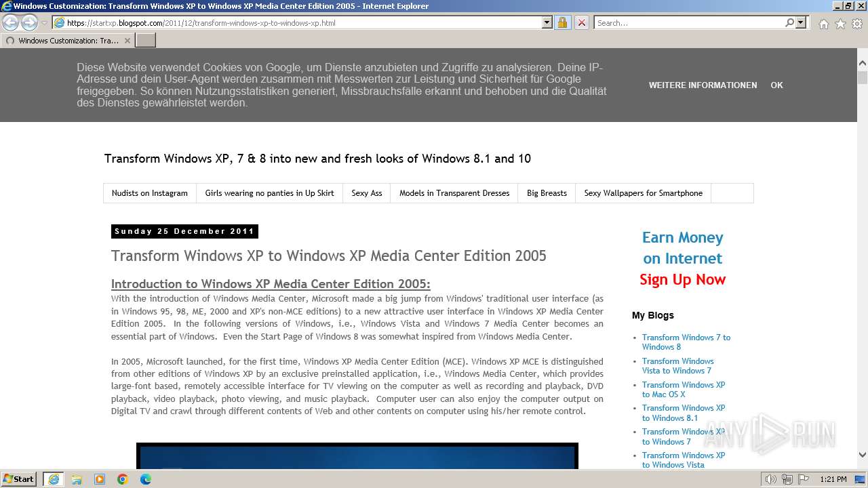
Task: Dismiss cookie notice with OK
Action: pos(776,85)
